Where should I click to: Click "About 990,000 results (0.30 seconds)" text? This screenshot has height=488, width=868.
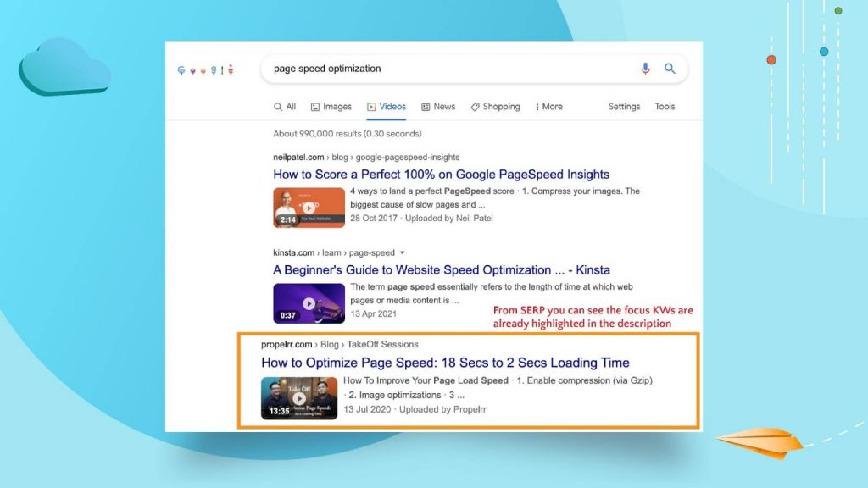(347, 134)
